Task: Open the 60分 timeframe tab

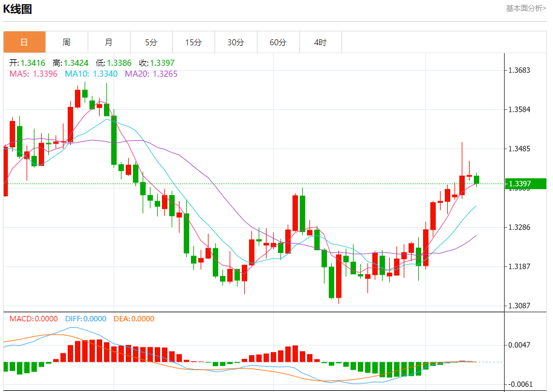Action: coord(278,42)
